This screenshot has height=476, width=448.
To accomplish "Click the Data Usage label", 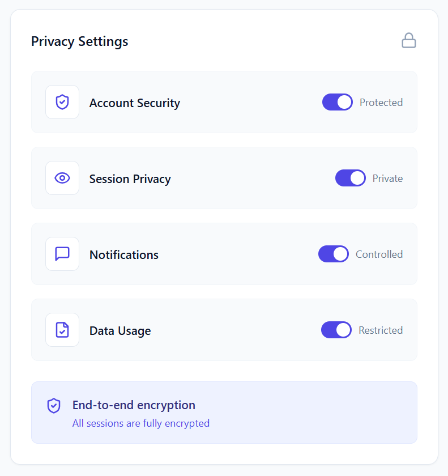I will (x=120, y=331).
